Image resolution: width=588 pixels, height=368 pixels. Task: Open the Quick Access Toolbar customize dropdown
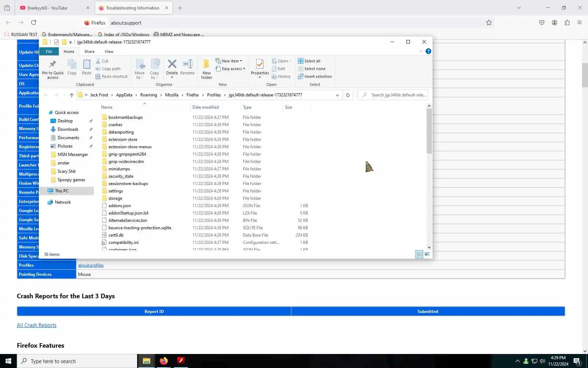tap(70, 42)
